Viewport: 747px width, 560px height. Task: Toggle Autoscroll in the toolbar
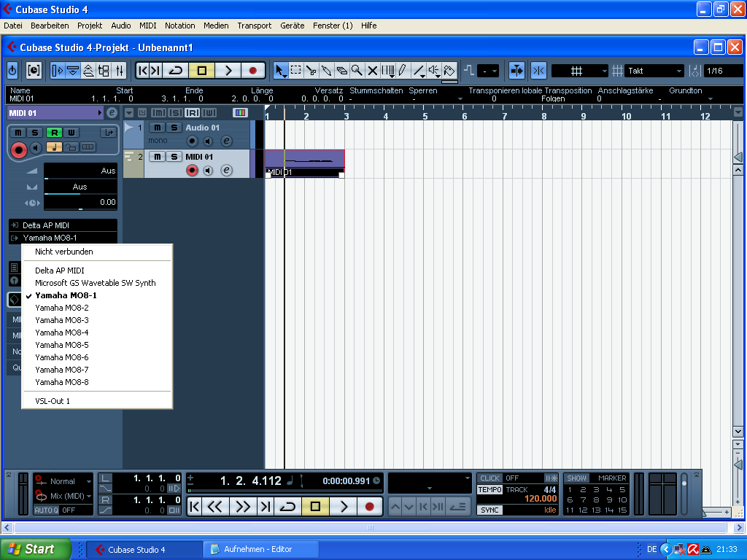coord(517,71)
